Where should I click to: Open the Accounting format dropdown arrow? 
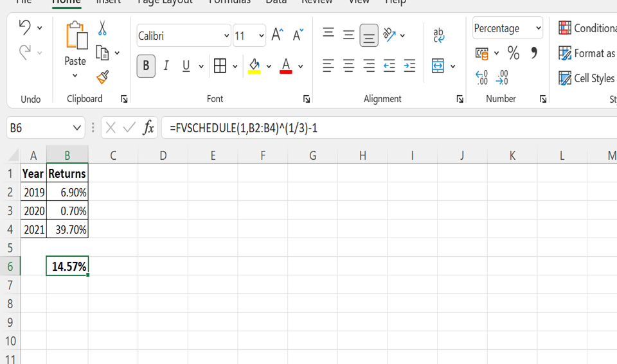(497, 53)
